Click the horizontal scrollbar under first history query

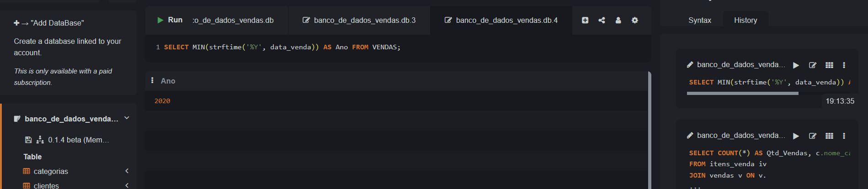click(742, 94)
